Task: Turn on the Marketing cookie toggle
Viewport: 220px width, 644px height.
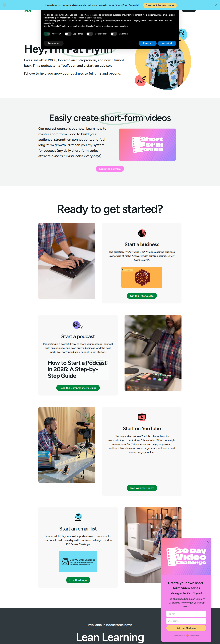Action: [x=114, y=34]
